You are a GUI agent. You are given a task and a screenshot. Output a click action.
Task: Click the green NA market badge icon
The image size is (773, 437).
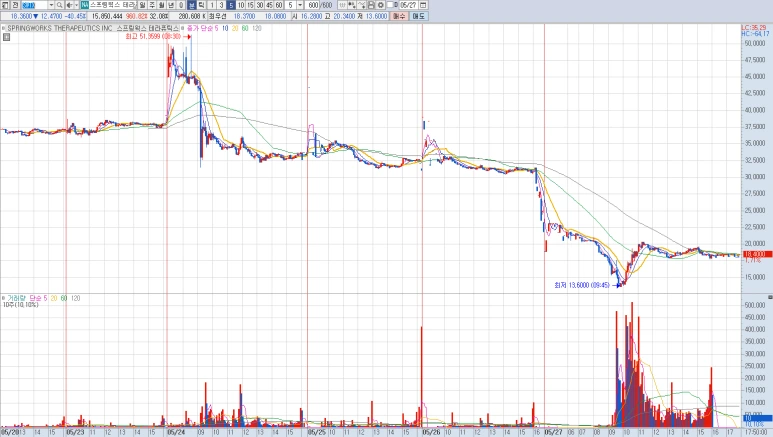coord(85,5)
